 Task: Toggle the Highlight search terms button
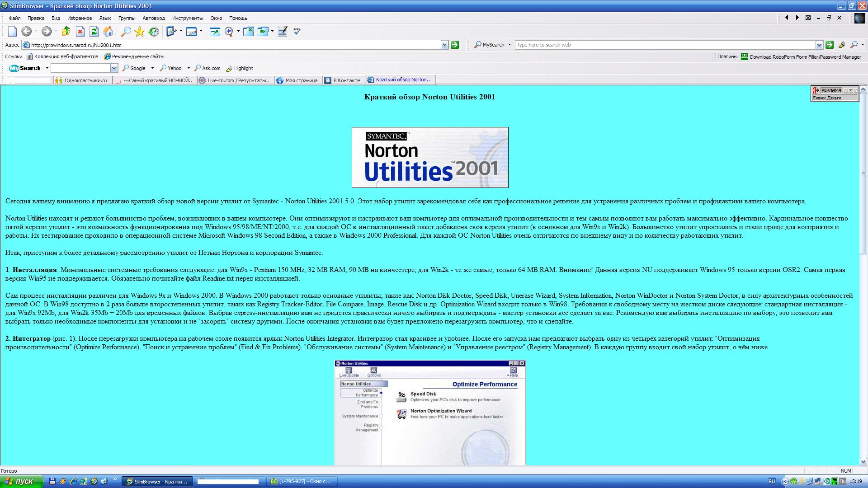[240, 68]
